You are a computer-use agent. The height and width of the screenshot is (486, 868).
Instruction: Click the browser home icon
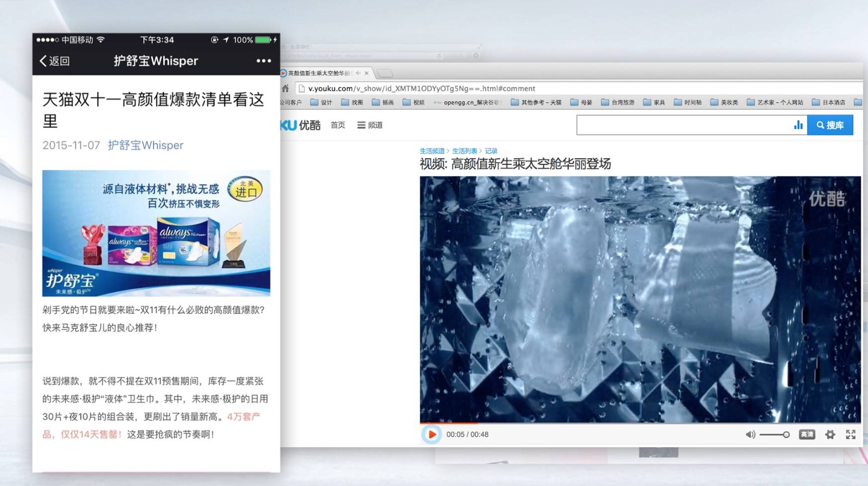[285, 88]
